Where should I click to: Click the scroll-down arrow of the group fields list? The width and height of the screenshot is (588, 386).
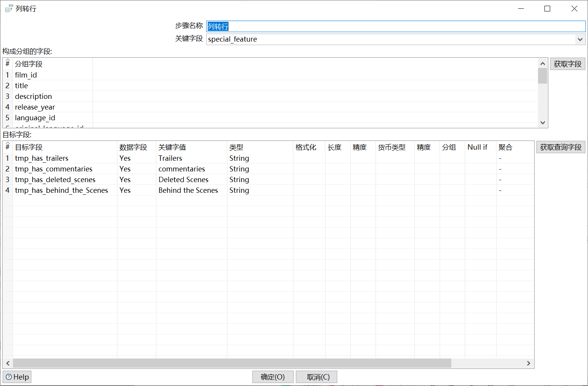click(543, 123)
